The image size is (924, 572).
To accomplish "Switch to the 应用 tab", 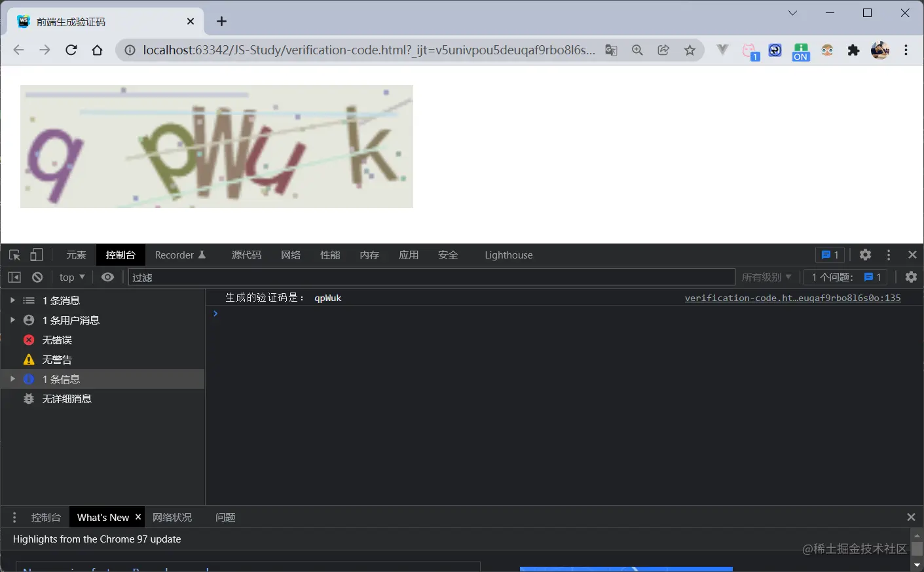I will coord(409,255).
